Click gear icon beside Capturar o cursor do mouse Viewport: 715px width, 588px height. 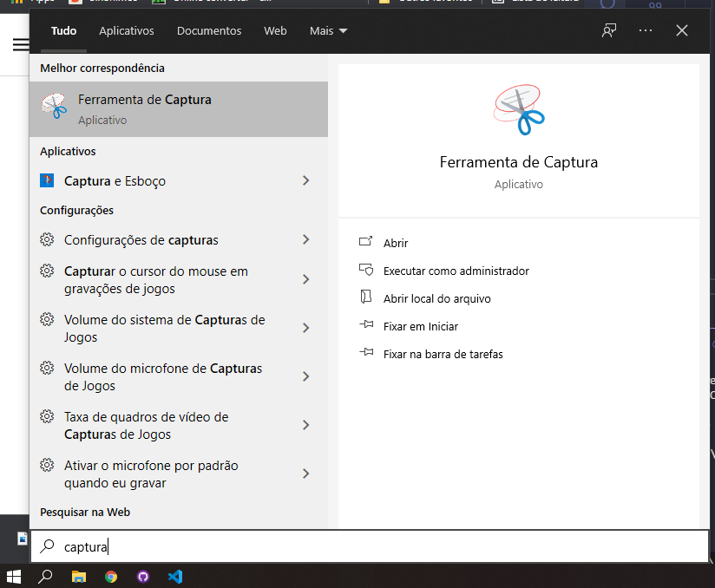tap(47, 271)
